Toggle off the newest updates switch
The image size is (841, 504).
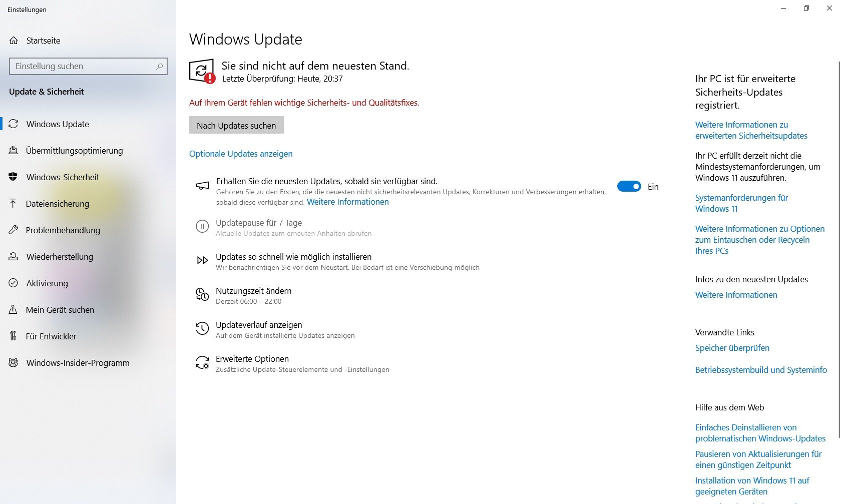pos(629,187)
